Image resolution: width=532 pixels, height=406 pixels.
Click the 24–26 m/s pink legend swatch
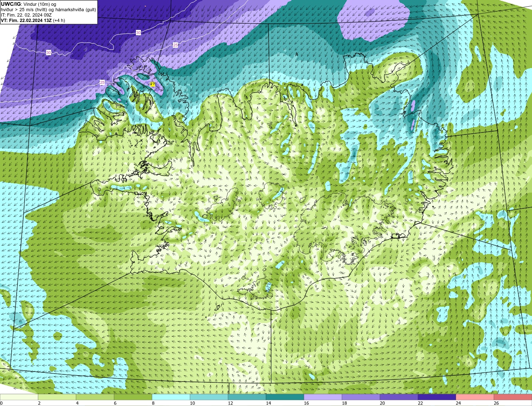(475, 397)
